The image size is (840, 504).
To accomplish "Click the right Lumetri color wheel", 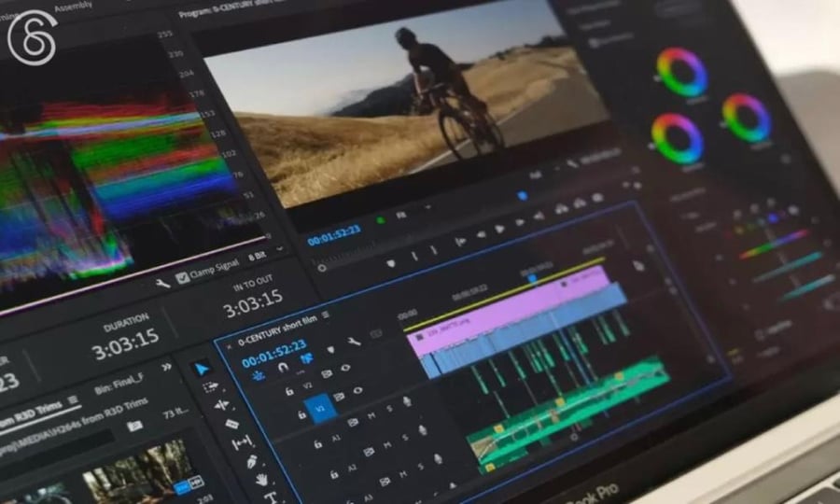I will click(747, 118).
